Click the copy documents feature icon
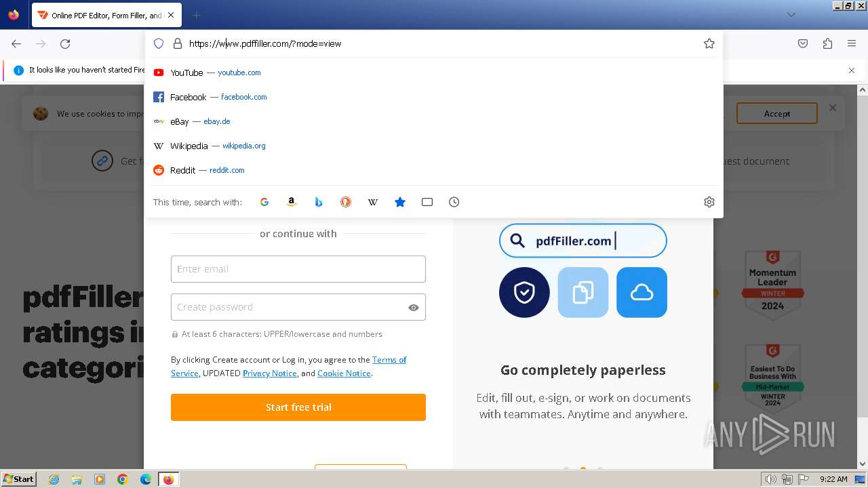Viewport: 868px width, 488px height. [583, 292]
